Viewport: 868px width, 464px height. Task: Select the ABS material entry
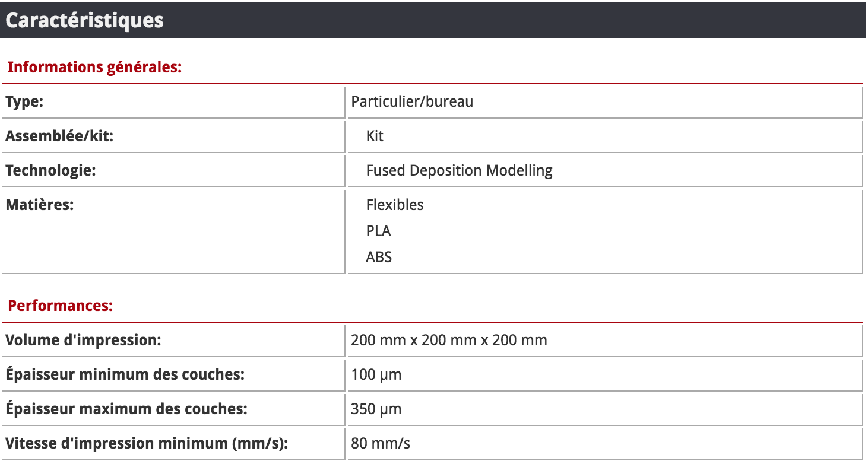pyautogui.click(x=379, y=257)
